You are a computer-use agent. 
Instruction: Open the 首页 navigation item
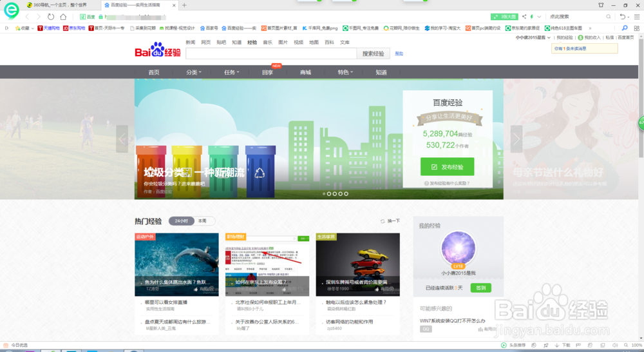[154, 72]
